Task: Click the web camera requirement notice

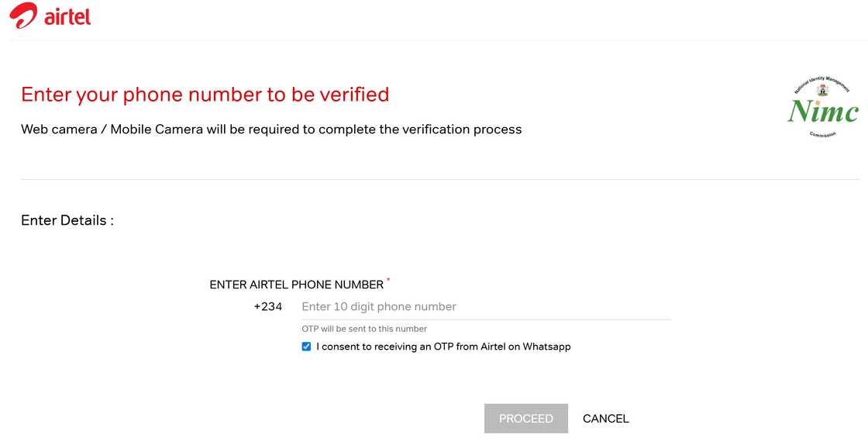Action: (271, 129)
